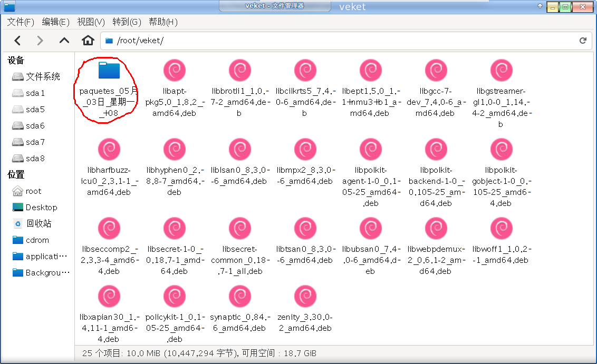597x364 pixels.
Task: Open the home folder via house icon
Action: [88, 41]
